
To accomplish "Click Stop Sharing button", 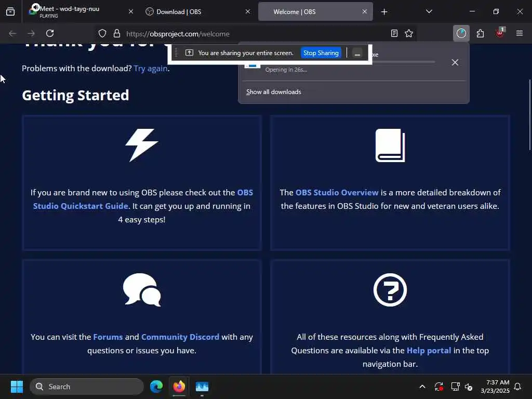I will click(x=321, y=53).
